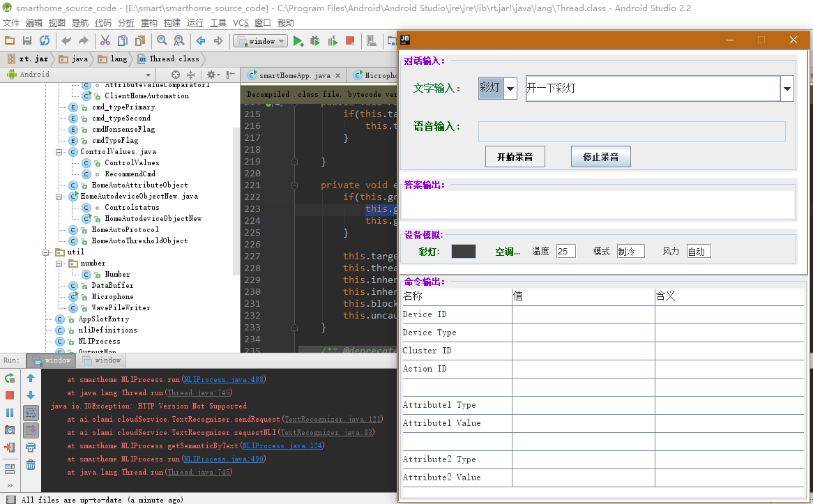This screenshot has width=813, height=504.
Task: Rerun 'window' in the Run panel
Action: [10, 378]
